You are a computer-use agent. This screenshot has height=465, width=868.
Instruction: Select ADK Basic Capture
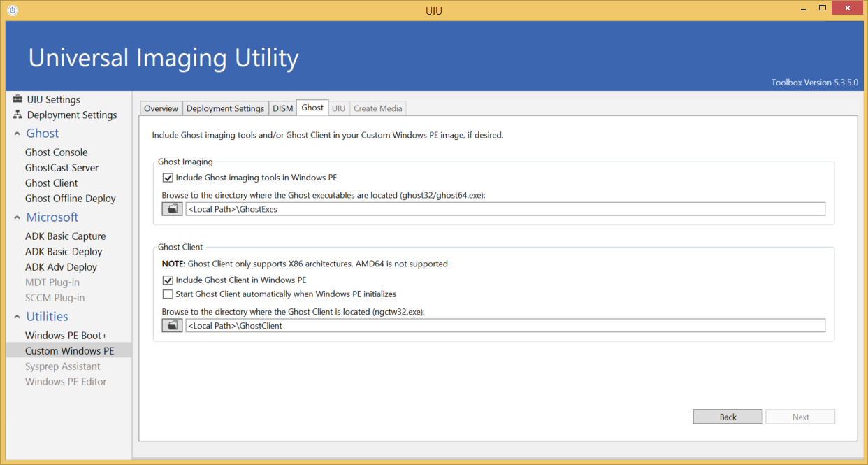[66, 236]
